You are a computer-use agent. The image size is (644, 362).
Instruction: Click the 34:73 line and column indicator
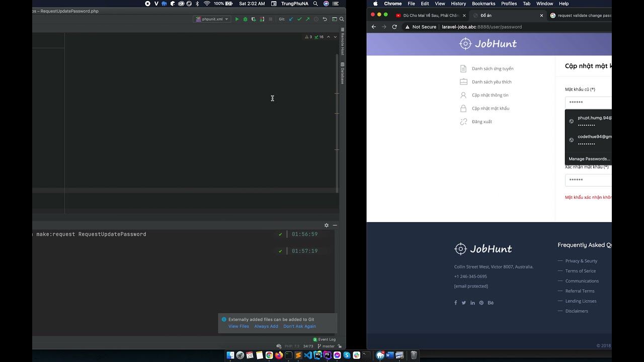pyautogui.click(x=308, y=346)
